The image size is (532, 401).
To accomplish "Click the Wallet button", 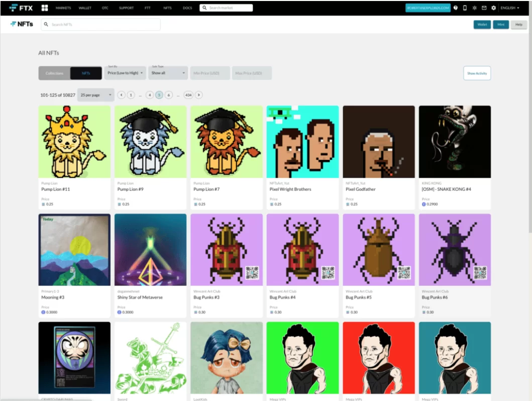I will [482, 25].
